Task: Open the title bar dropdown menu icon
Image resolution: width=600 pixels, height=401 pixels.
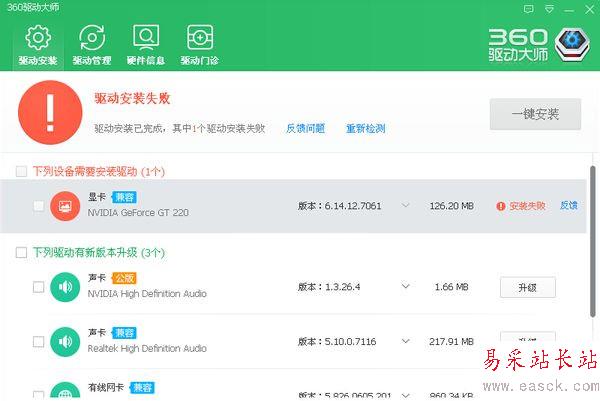Action: pos(549,9)
